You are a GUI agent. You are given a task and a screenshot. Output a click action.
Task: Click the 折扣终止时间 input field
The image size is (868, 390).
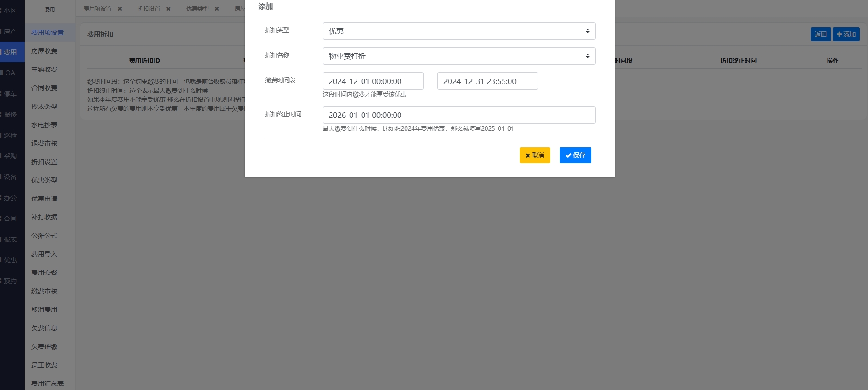(458, 115)
